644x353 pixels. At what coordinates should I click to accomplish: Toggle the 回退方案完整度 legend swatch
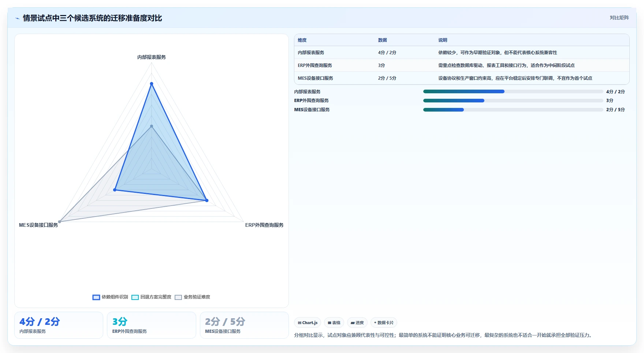point(135,297)
